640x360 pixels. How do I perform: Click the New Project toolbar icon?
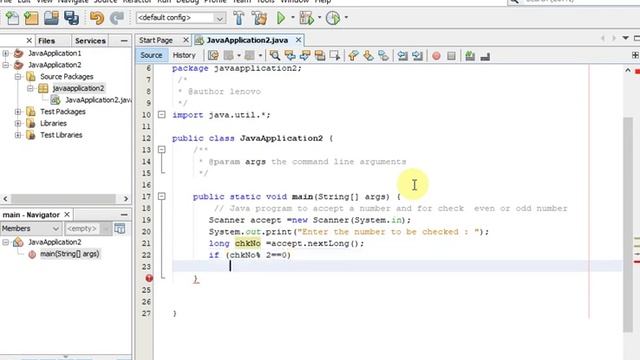(31, 18)
